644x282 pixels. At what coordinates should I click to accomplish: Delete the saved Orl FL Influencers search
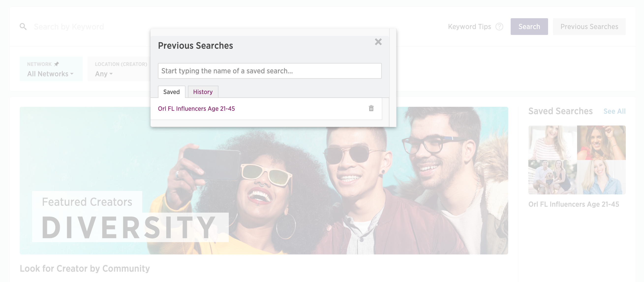pos(371,108)
